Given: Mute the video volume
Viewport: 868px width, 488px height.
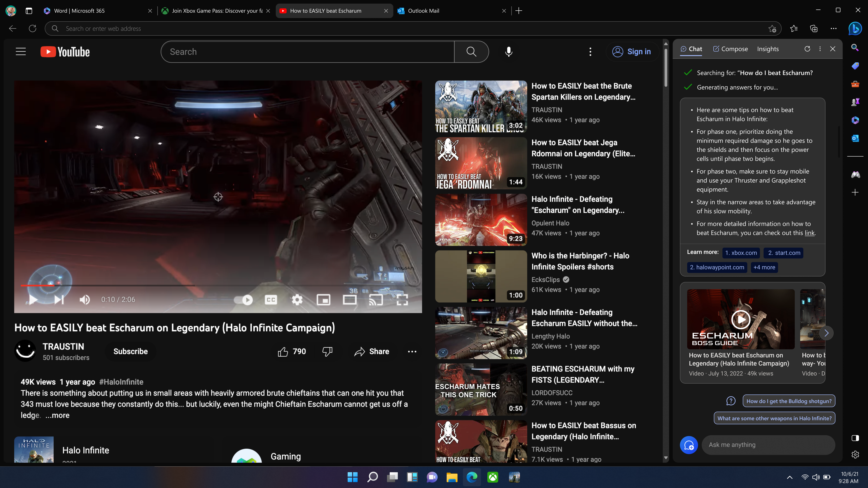Looking at the screenshot, I should 85,299.
